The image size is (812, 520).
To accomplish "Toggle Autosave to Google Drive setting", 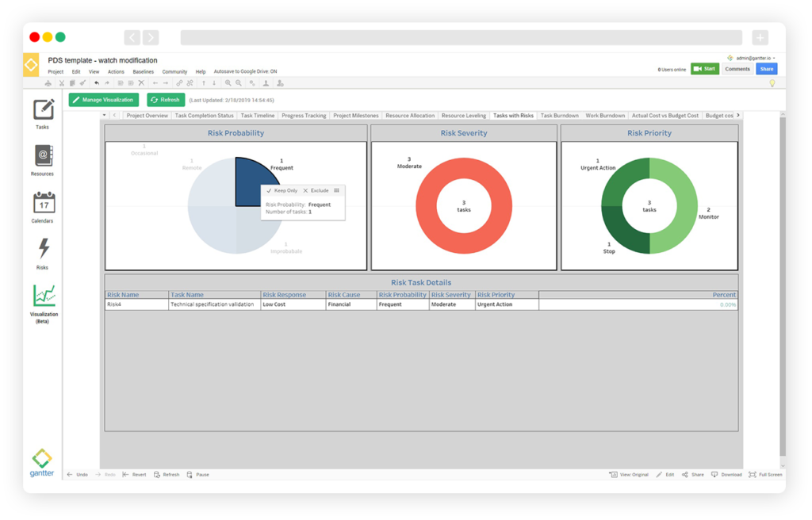I will (245, 71).
